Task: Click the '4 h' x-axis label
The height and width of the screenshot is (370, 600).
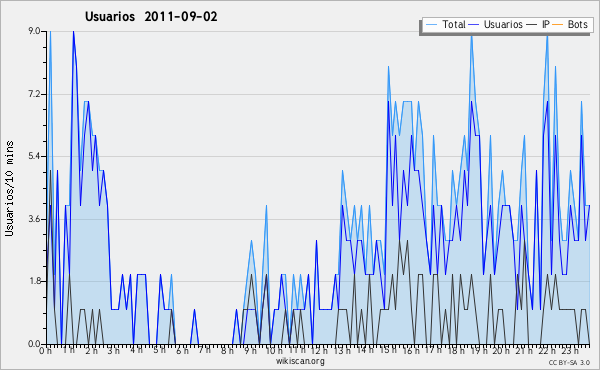Action: pyautogui.click(x=136, y=350)
